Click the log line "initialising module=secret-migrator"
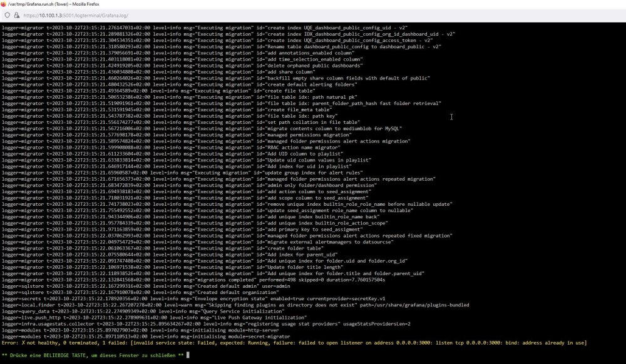Screen dimensions: 626x364 tap(146, 337)
